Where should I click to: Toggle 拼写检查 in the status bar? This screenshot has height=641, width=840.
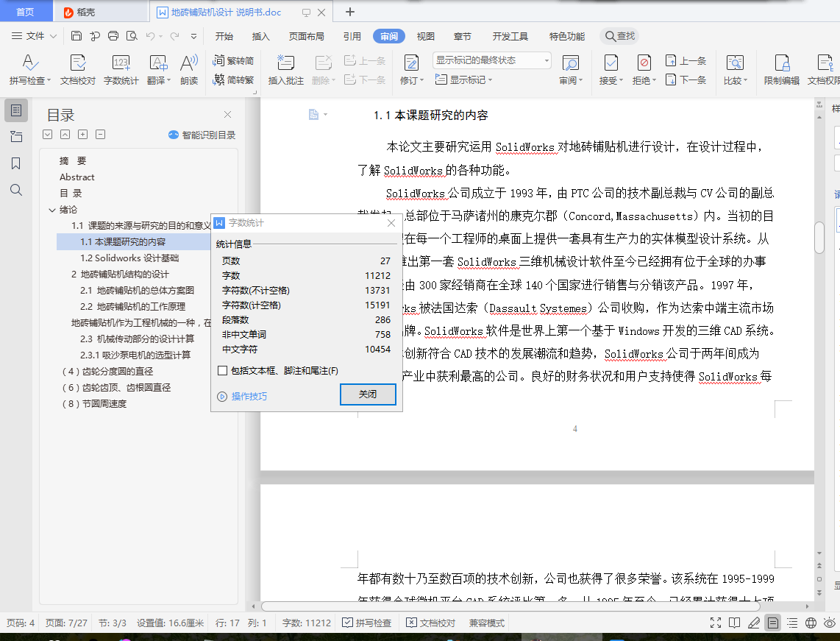point(367,623)
